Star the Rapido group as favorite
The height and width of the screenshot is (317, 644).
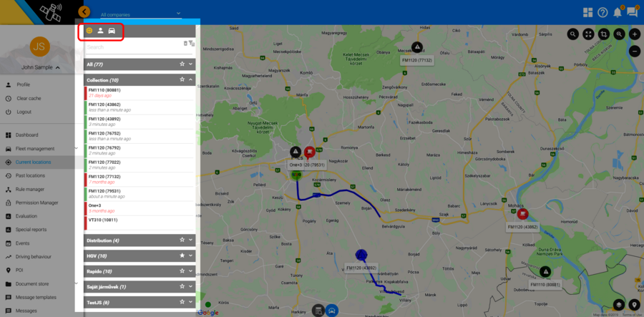coord(182,271)
